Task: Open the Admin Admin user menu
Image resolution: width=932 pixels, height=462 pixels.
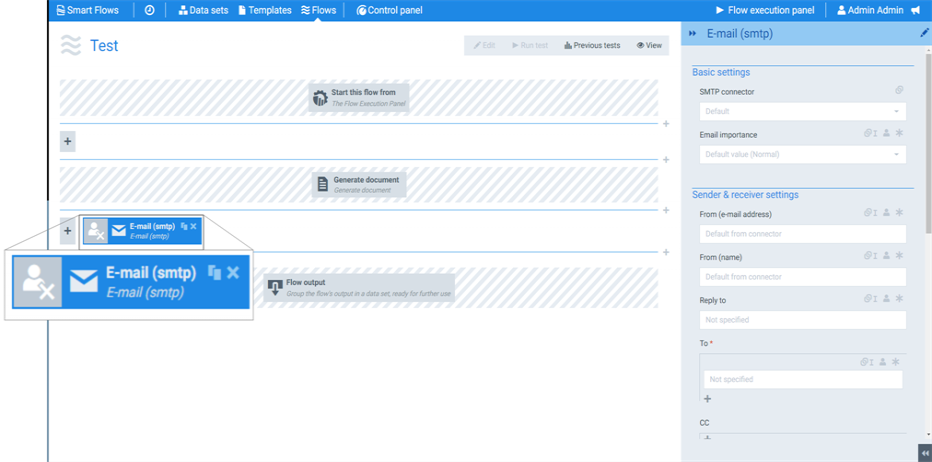Action: coord(870,10)
